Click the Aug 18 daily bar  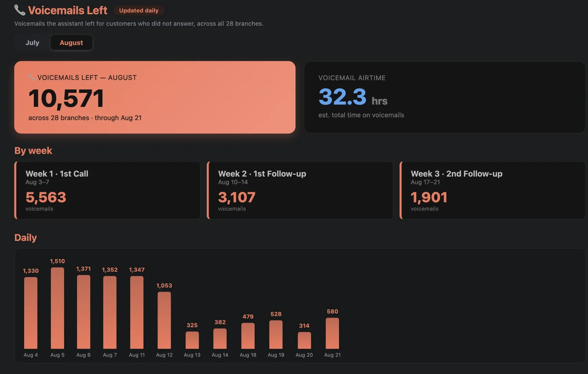pos(248,336)
